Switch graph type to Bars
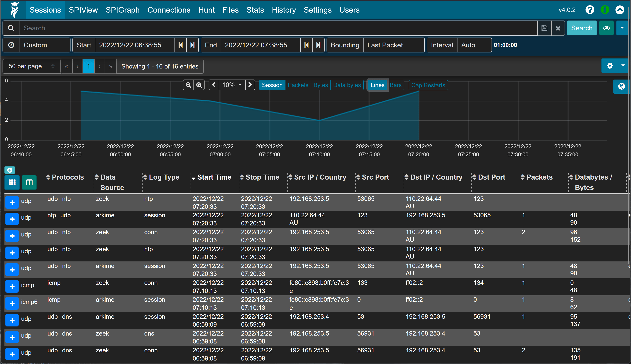Viewport: 631px width, 364px height. click(x=395, y=85)
